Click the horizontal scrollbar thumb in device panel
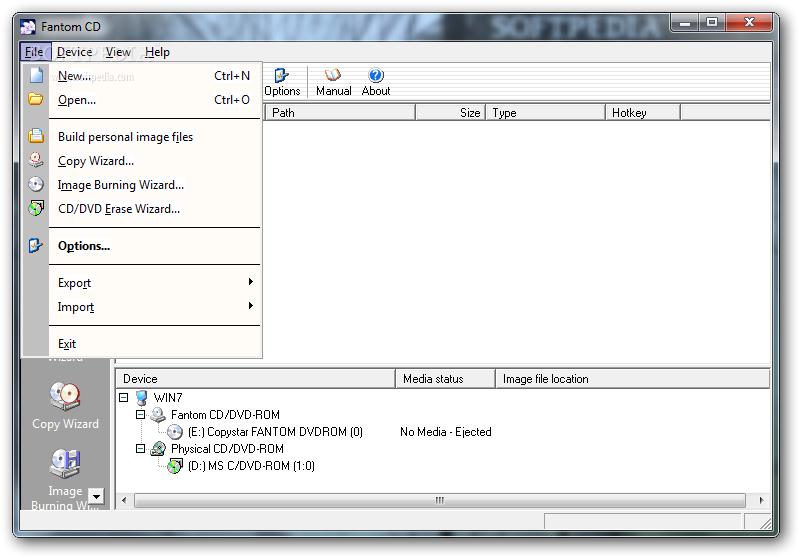The height and width of the screenshot is (558, 800). pos(440,500)
